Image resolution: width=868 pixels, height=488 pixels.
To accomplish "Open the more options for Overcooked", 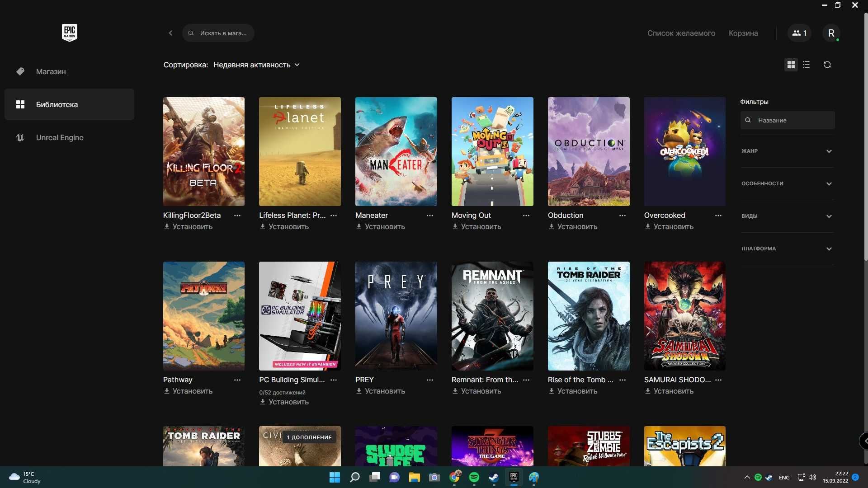I will tap(718, 216).
